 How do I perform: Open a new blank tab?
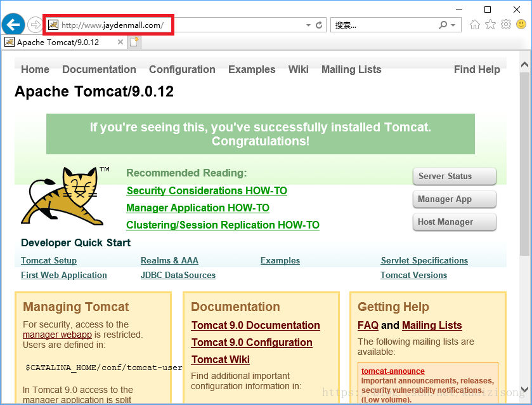pos(134,43)
